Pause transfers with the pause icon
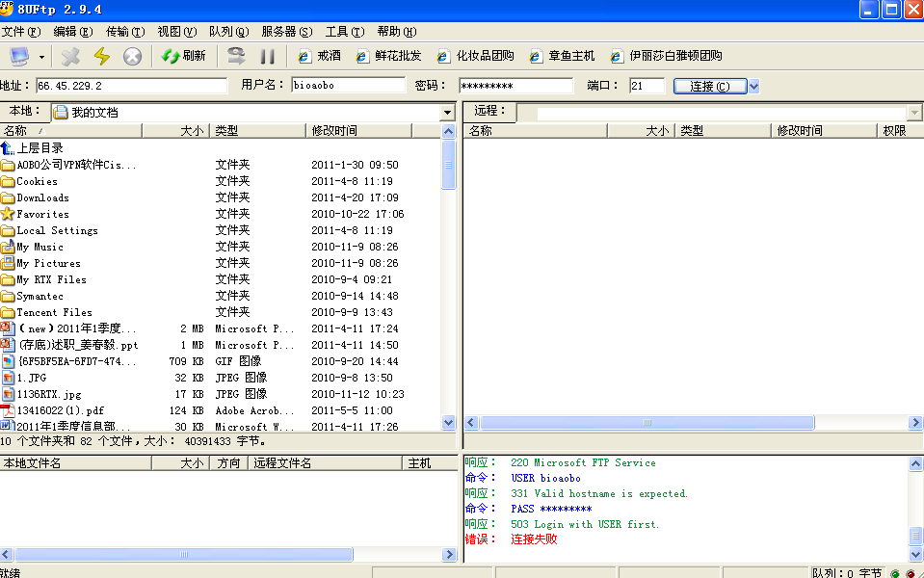The width and height of the screenshot is (924, 578). [x=268, y=57]
